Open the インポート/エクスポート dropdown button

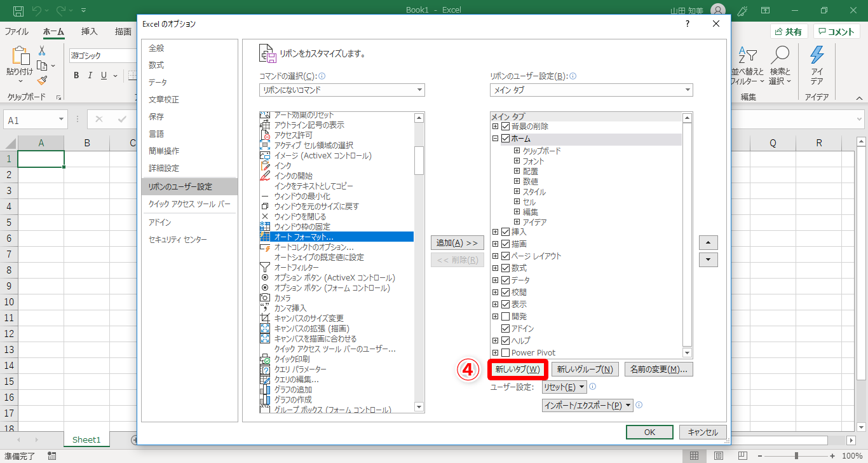click(x=588, y=405)
